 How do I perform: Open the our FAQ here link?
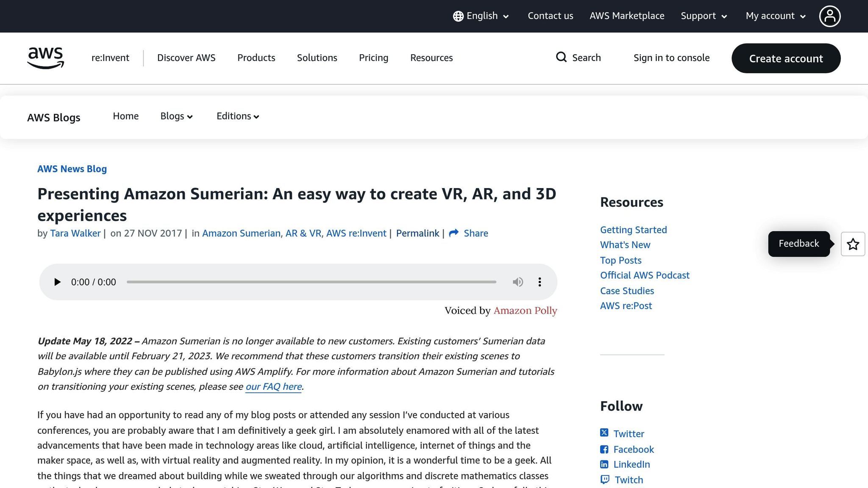click(x=273, y=387)
